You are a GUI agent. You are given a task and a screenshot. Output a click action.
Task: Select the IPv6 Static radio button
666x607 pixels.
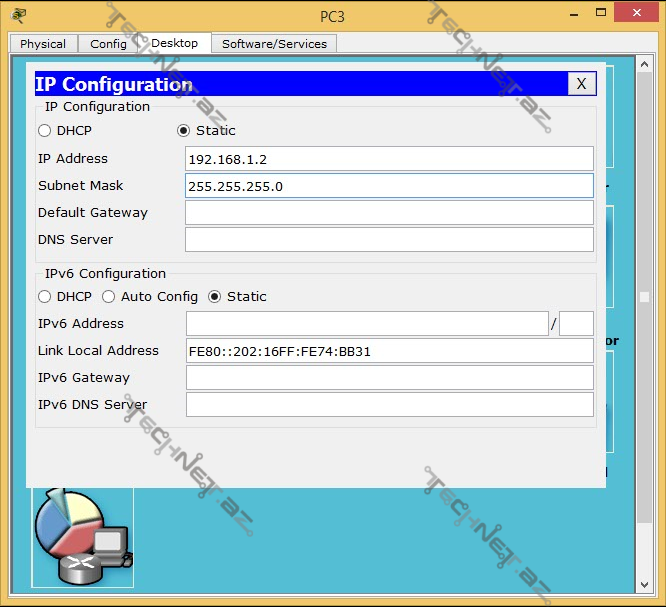coord(215,297)
